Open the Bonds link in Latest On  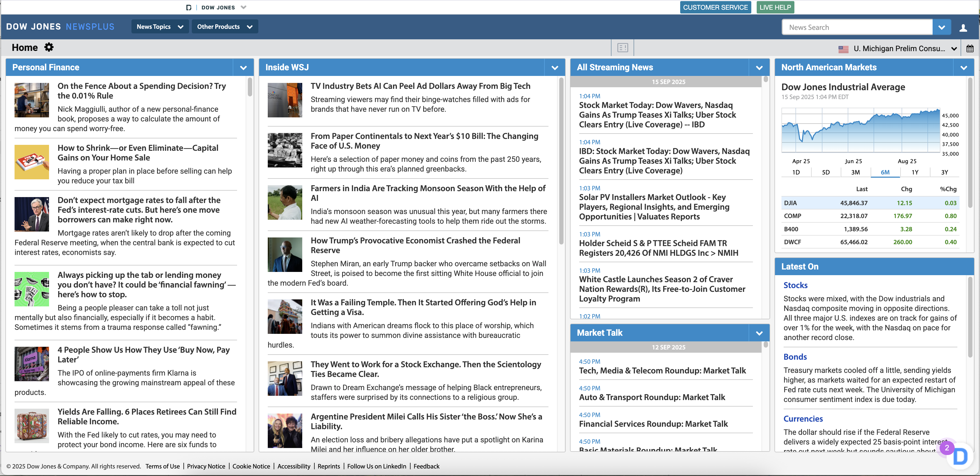[x=795, y=357]
